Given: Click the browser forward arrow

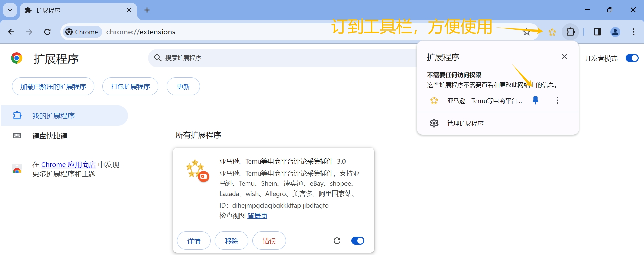Looking at the screenshot, I should (29, 32).
